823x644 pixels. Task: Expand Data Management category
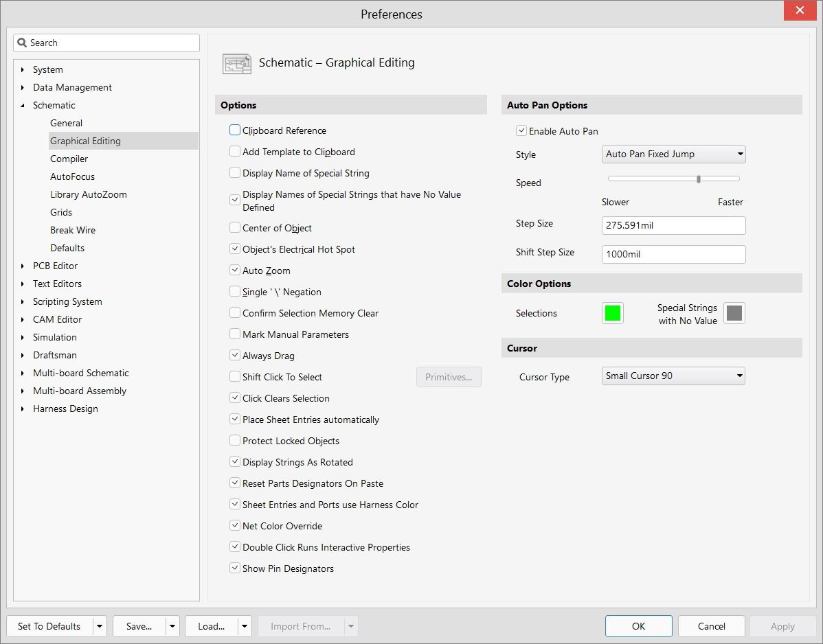[x=22, y=87]
